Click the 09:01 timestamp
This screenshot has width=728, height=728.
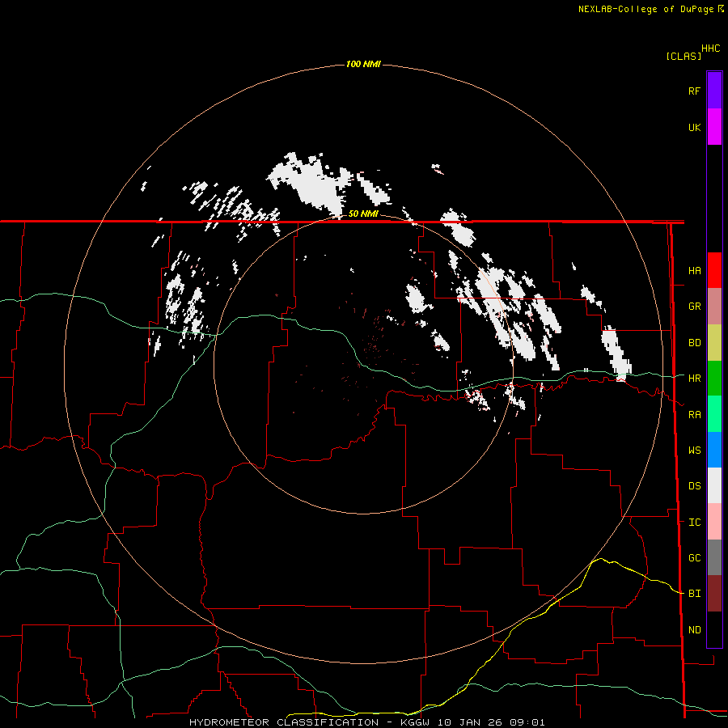coord(527,722)
